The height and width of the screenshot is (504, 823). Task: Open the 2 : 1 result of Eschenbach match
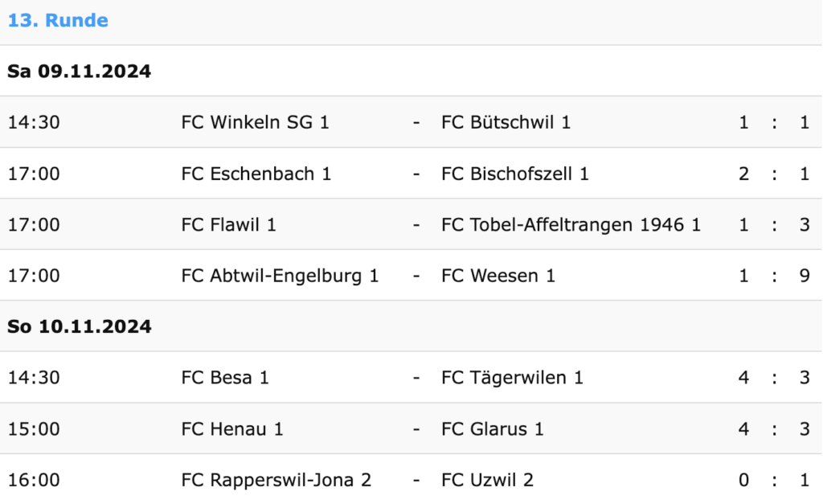tap(774, 174)
